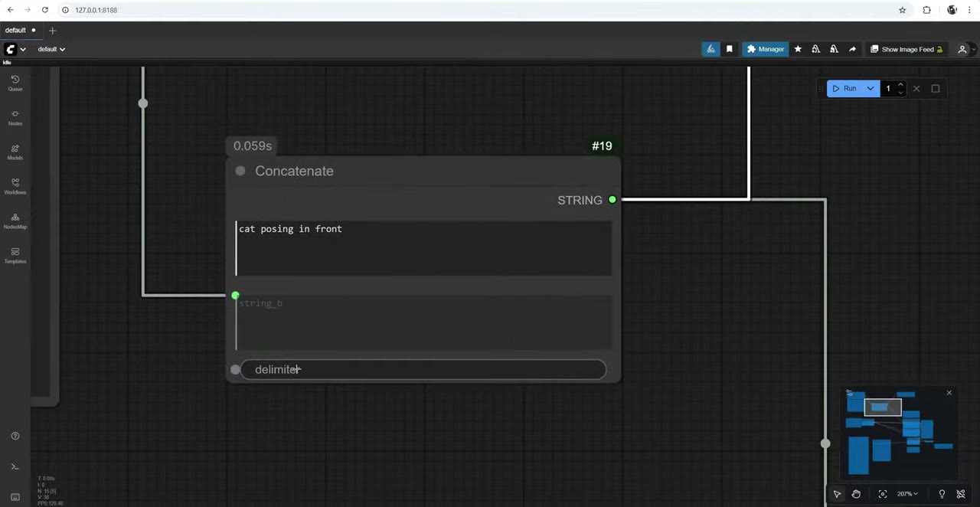Select the pointer select mode tool
Viewport: 980px width, 507px height.
pyautogui.click(x=837, y=494)
